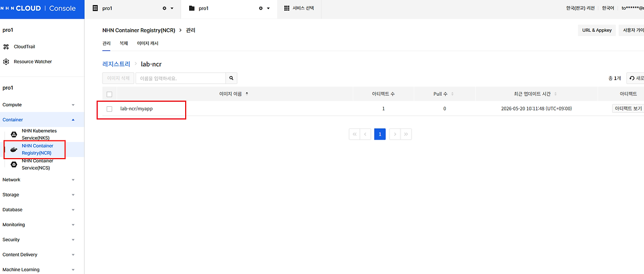Open the user account menu
644x274 pixels.
point(632,9)
